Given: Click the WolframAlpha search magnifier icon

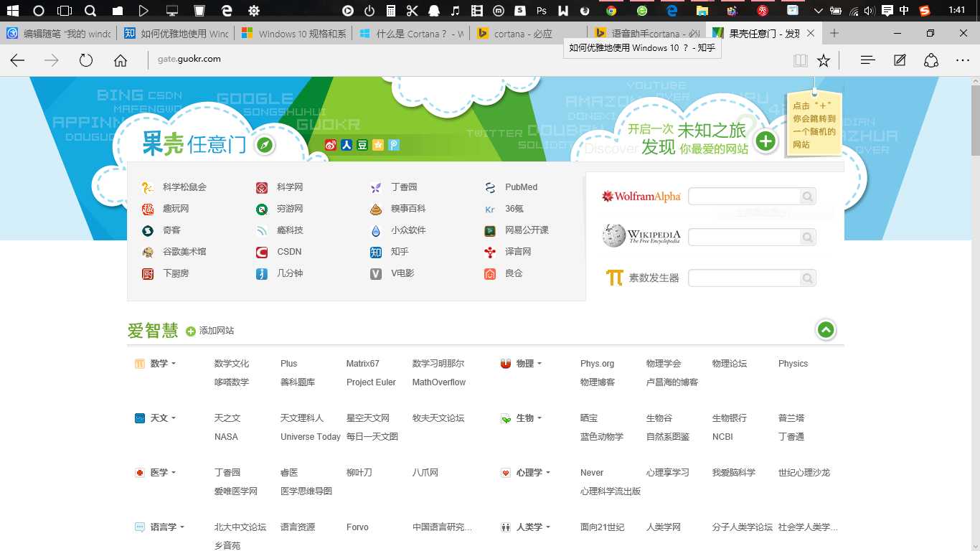Looking at the screenshot, I should pos(808,197).
